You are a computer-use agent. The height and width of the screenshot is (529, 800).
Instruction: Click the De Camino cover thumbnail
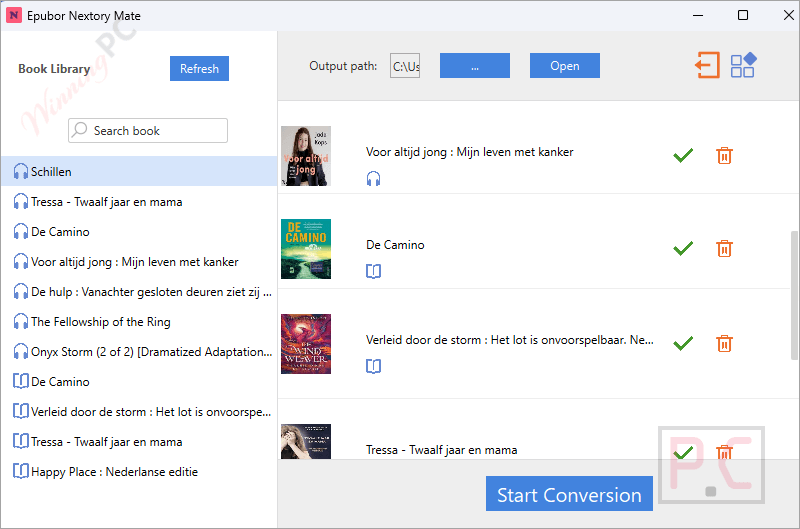(306, 249)
